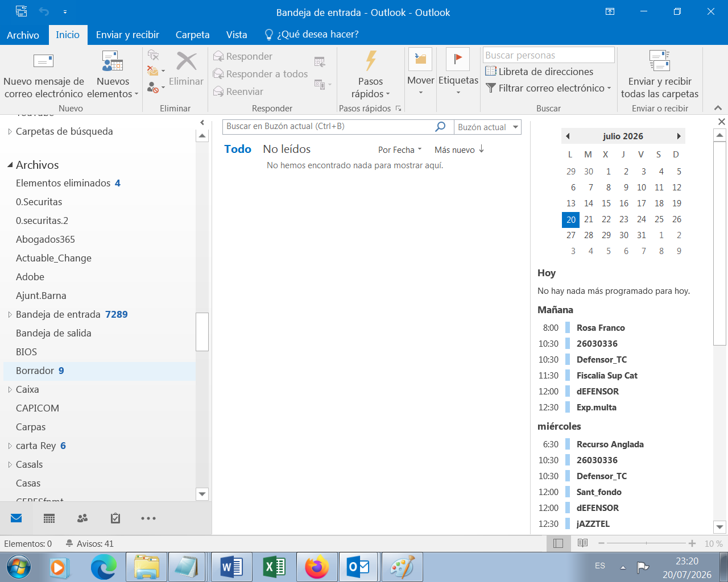Click the zoom slider in status bar

pos(646,543)
